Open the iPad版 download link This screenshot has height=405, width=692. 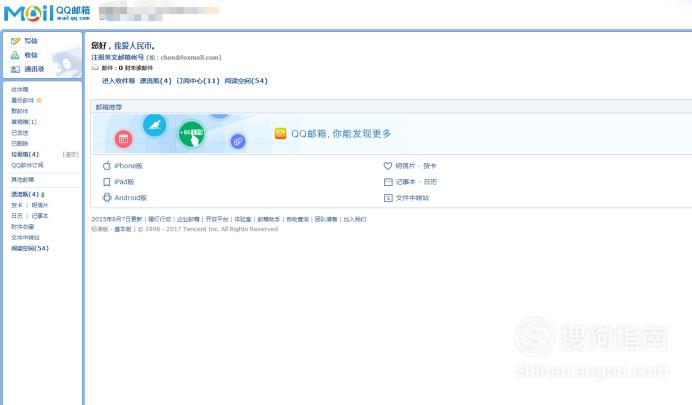[124, 182]
